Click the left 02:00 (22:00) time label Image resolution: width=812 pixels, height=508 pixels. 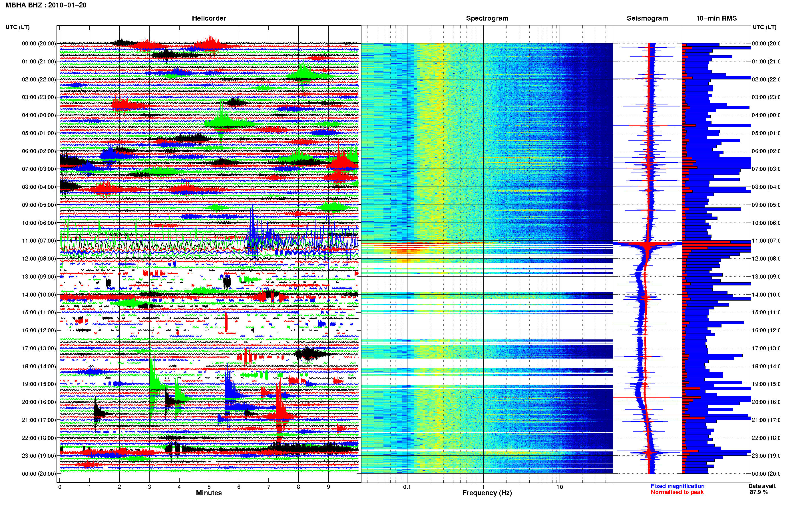pyautogui.click(x=39, y=79)
